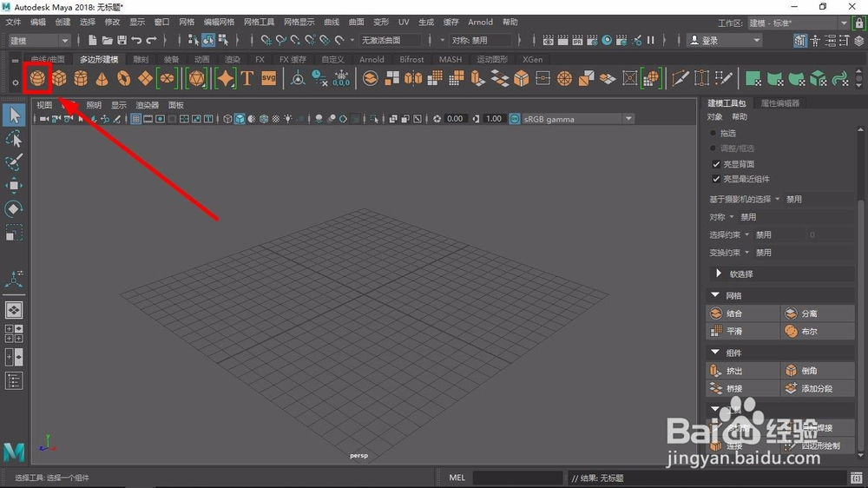Click the New Scene icon
The width and height of the screenshot is (868, 488).
(93, 40)
